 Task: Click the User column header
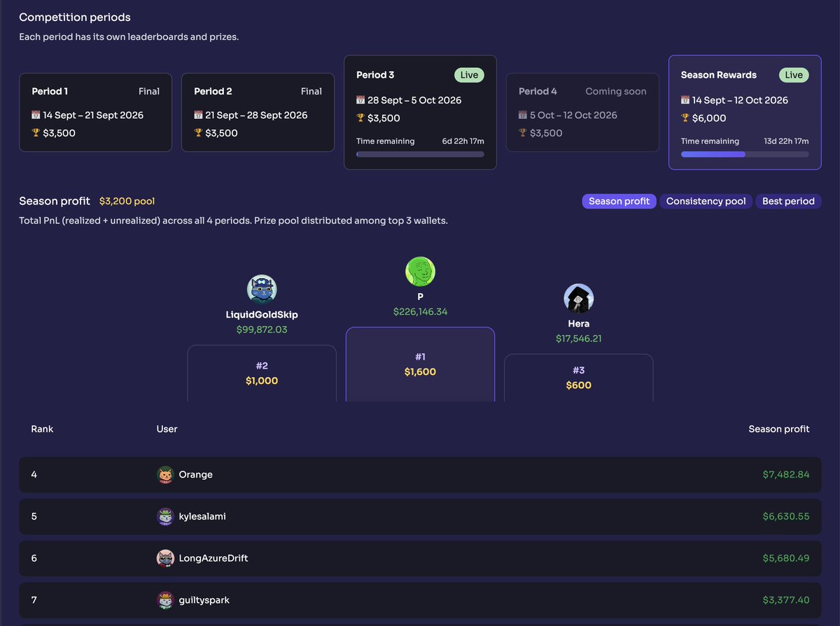click(167, 429)
